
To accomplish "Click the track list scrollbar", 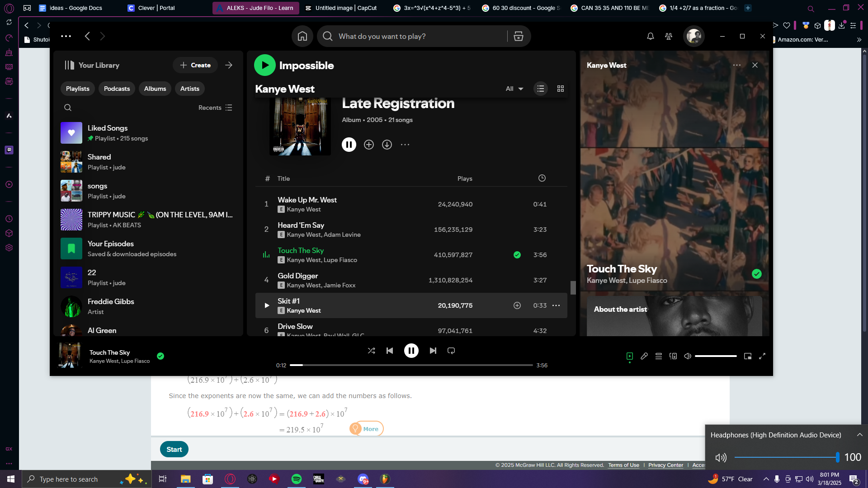I will pos(573,287).
